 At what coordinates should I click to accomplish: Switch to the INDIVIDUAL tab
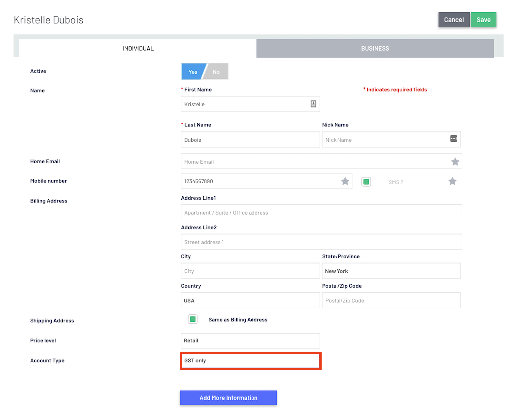[x=138, y=48]
